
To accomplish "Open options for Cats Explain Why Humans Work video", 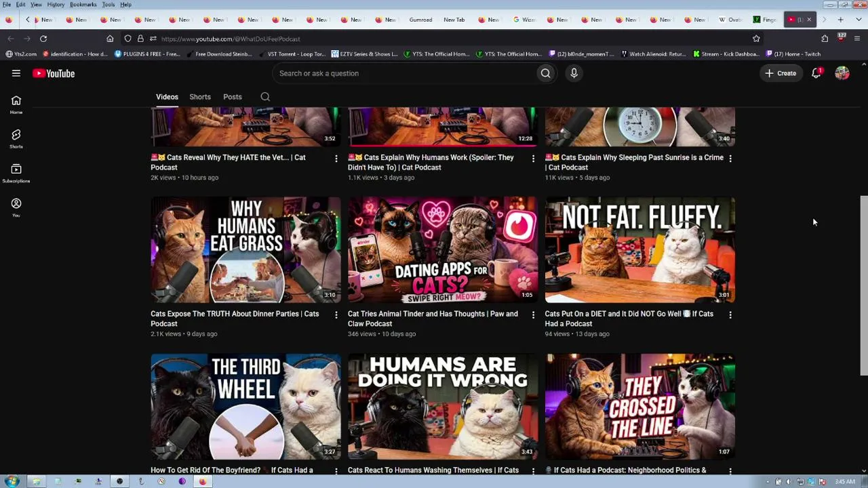I will click(x=533, y=158).
